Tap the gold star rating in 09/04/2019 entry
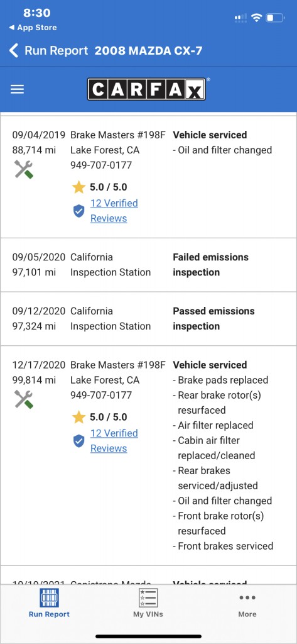Screen dimensions: 297x644 (78, 187)
